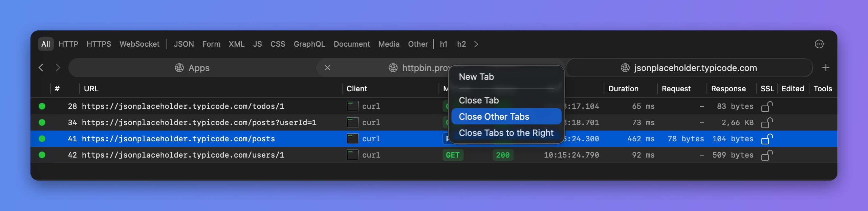868x211 pixels.
Task: Filter by Other type
Action: pyautogui.click(x=418, y=44)
